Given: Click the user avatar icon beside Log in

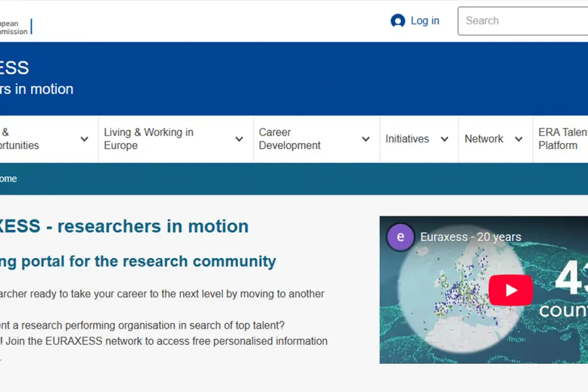Looking at the screenshot, I should (x=397, y=21).
